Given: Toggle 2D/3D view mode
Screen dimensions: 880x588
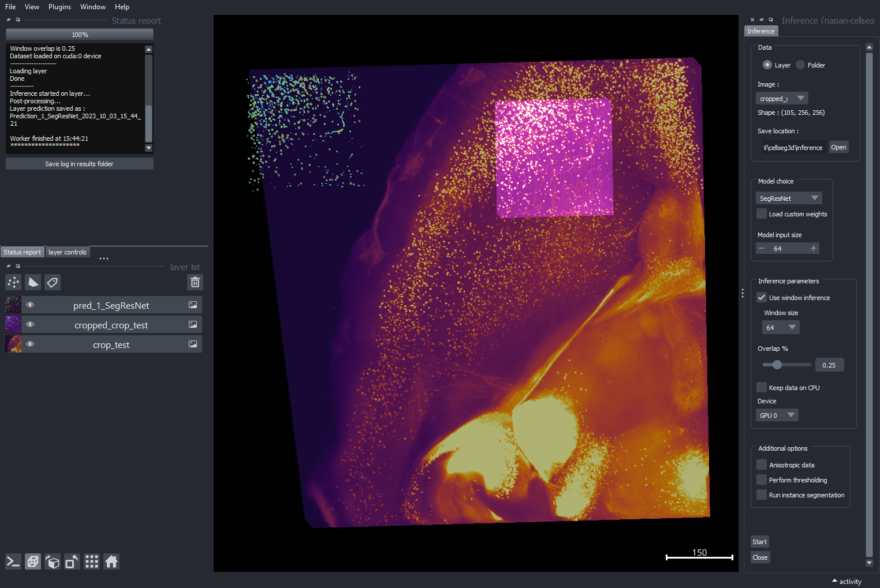Looking at the screenshot, I should [x=33, y=561].
